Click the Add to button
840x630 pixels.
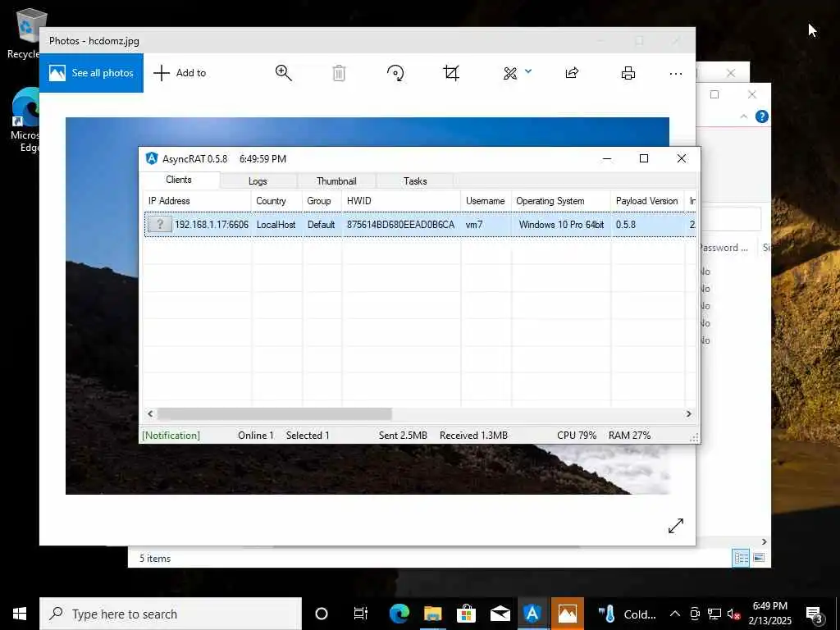pos(180,73)
